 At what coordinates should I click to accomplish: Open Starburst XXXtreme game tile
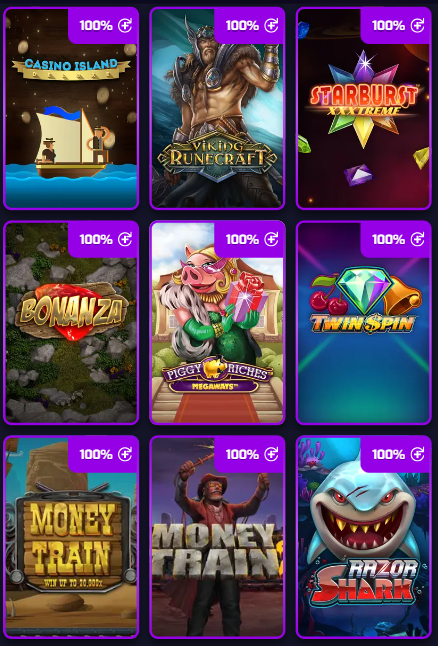click(x=363, y=108)
